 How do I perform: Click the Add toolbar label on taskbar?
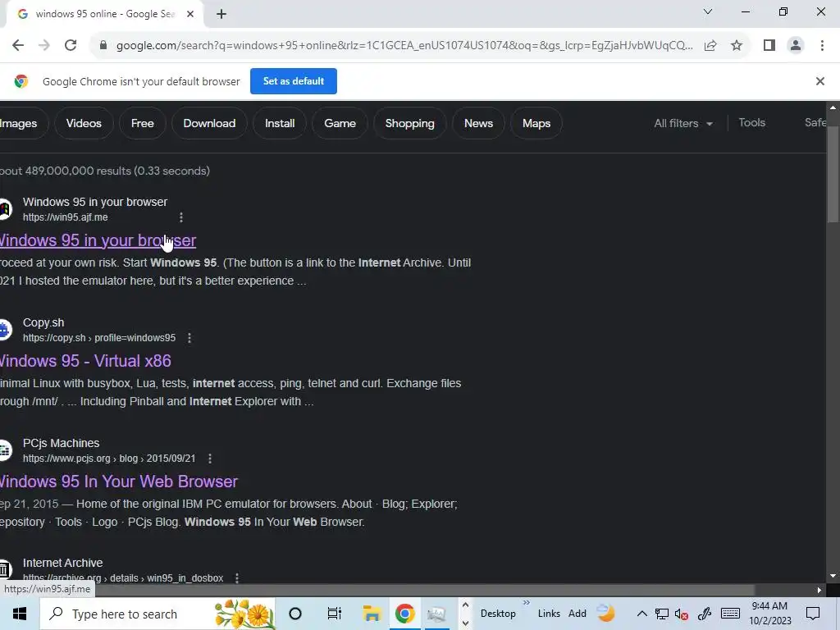click(x=577, y=614)
